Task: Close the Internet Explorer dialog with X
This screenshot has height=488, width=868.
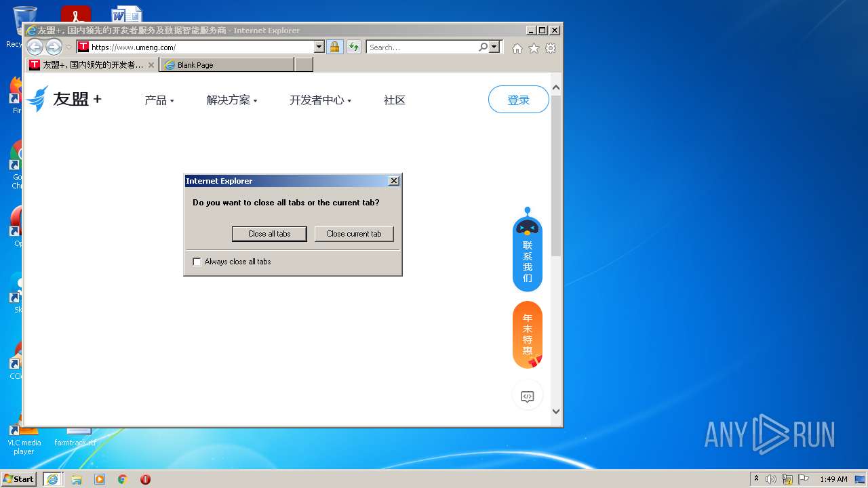Action: click(x=394, y=181)
